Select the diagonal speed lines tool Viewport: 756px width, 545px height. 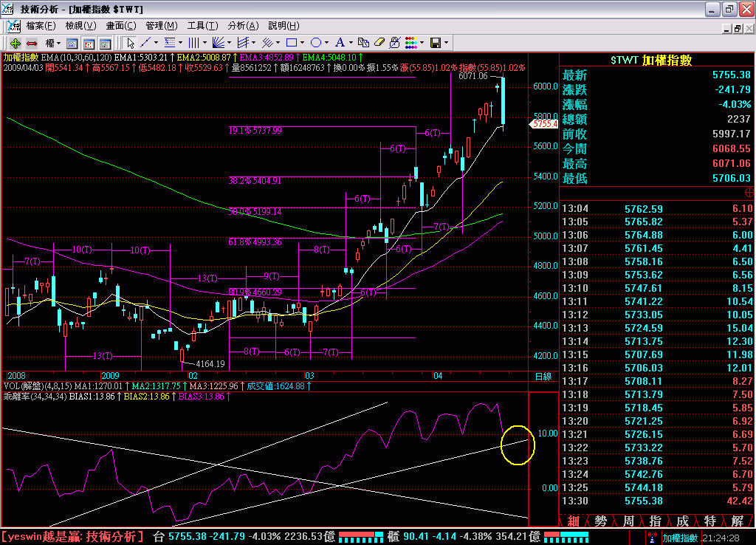267,43
